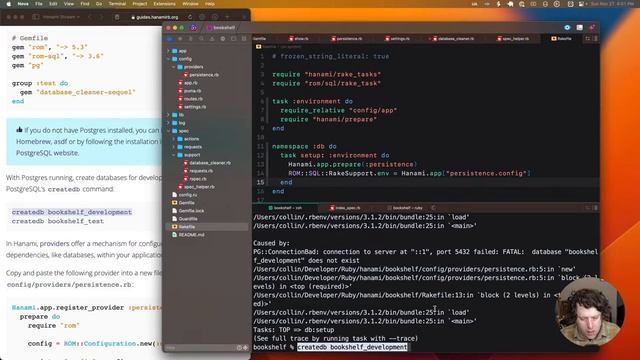The height and width of the screenshot is (360, 640).
Task: Open config.ru in the file tree
Action: point(184,195)
